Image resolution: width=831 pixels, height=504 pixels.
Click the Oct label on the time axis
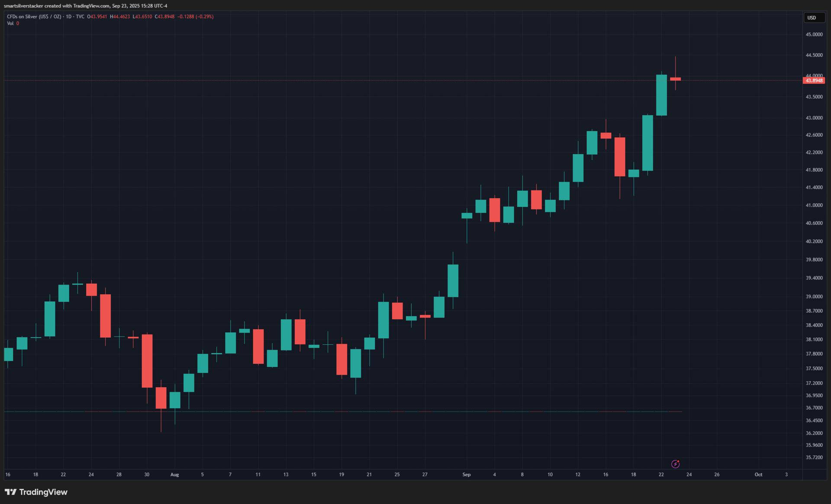coord(758,475)
